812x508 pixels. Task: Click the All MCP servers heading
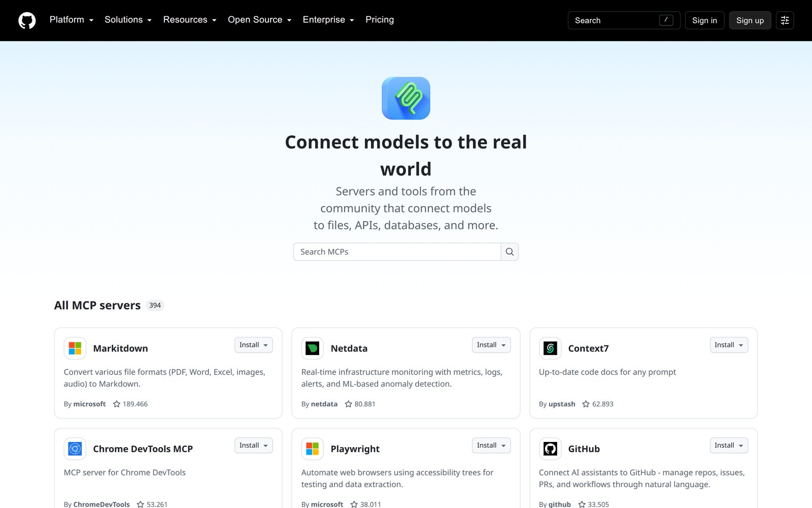(x=97, y=305)
